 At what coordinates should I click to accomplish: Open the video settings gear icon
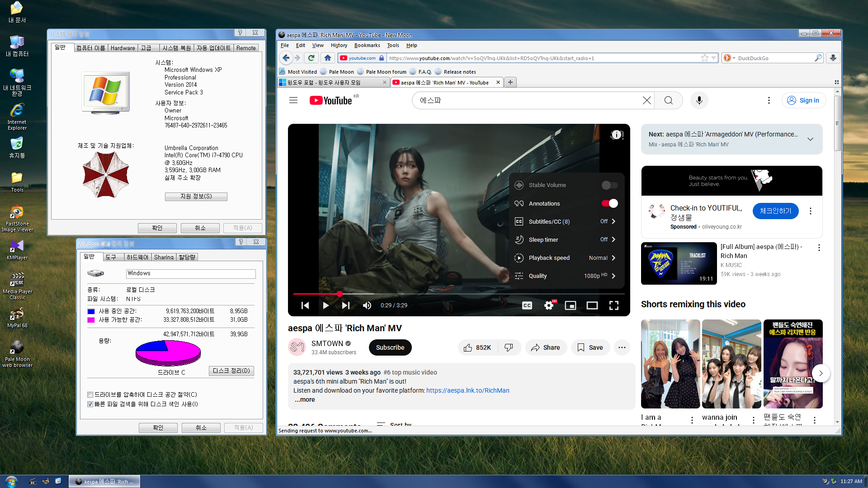pos(549,305)
